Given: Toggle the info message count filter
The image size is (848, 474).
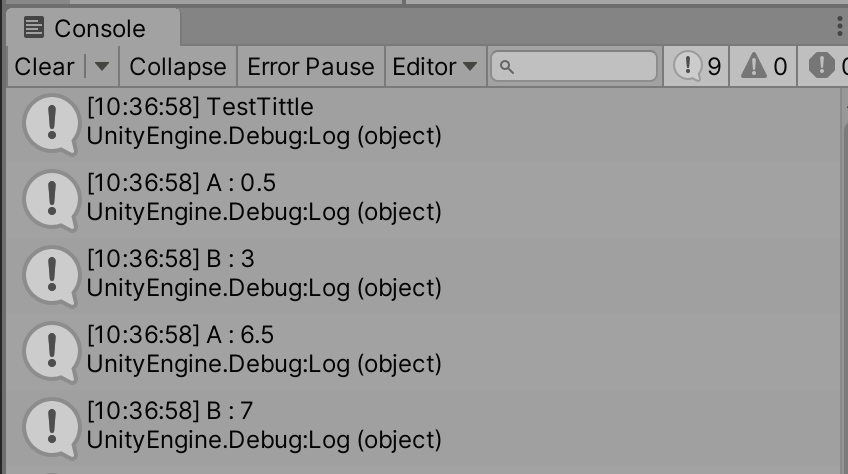Looking at the screenshot, I should pyautogui.click(x=697, y=67).
